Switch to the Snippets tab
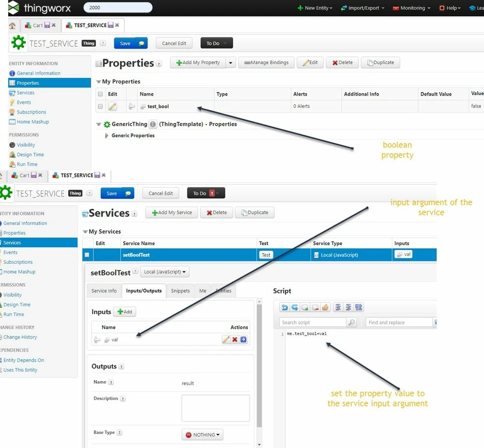Image resolution: width=484 pixels, height=448 pixels. [x=180, y=291]
